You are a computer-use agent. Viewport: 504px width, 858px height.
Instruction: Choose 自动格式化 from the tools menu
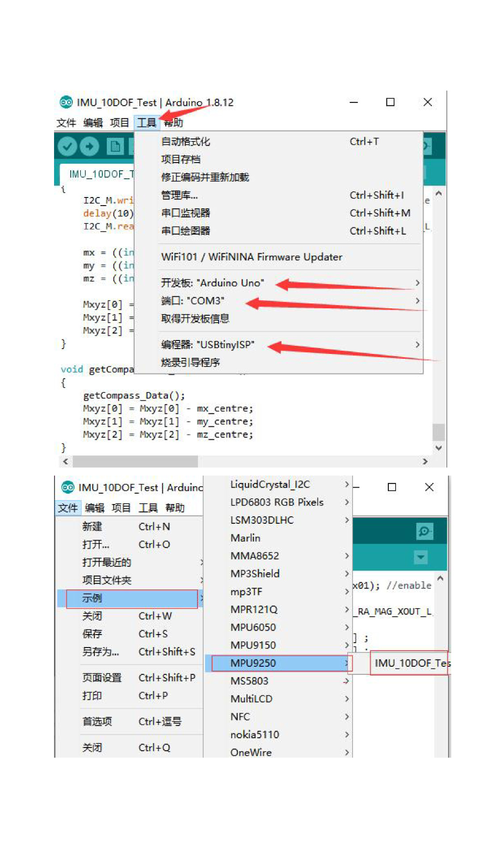[279, 142]
